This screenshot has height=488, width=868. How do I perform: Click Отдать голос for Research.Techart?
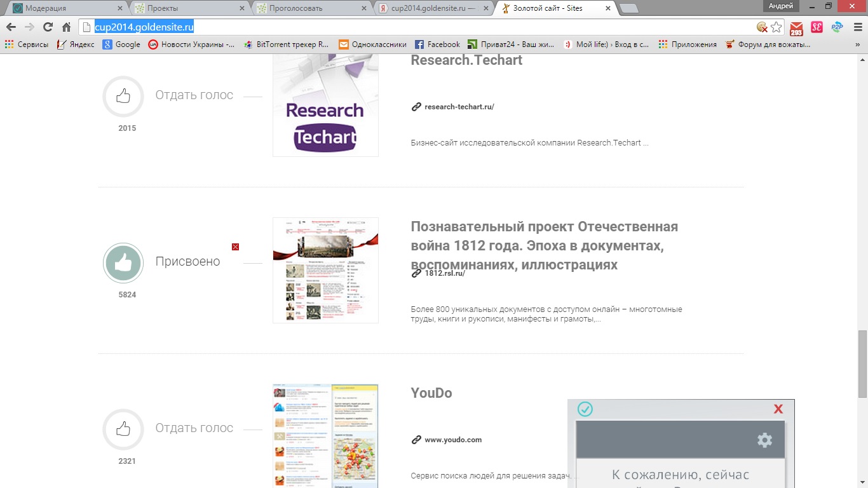tap(194, 95)
